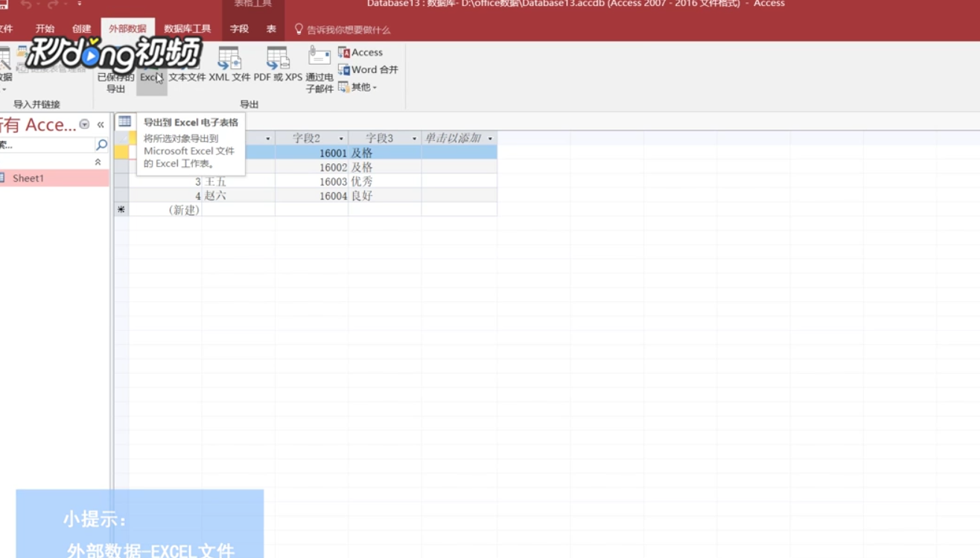Click 单击以添加 column header

[459, 139]
